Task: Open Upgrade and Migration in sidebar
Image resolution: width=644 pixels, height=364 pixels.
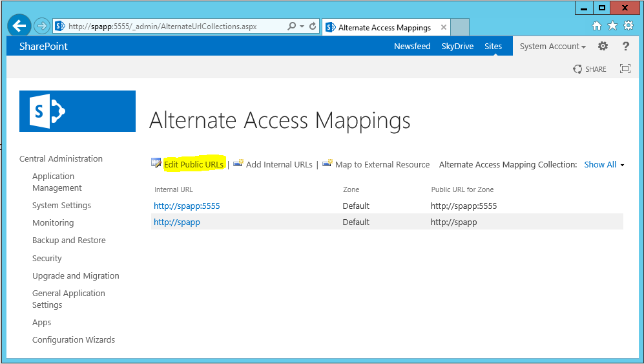Action: [76, 275]
